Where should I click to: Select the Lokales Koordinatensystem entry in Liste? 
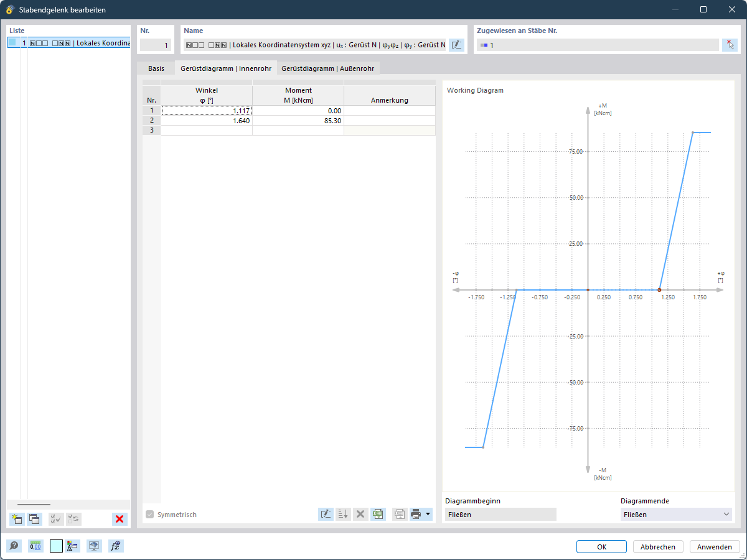point(68,42)
